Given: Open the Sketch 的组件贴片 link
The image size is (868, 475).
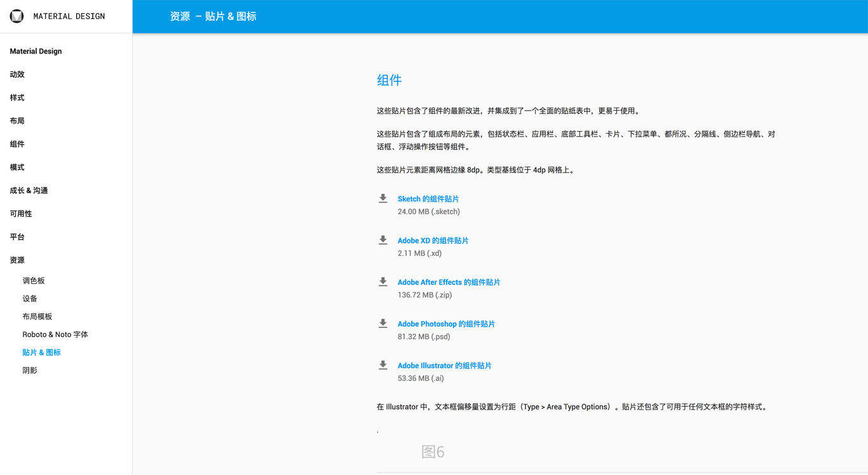Looking at the screenshot, I should point(428,199).
